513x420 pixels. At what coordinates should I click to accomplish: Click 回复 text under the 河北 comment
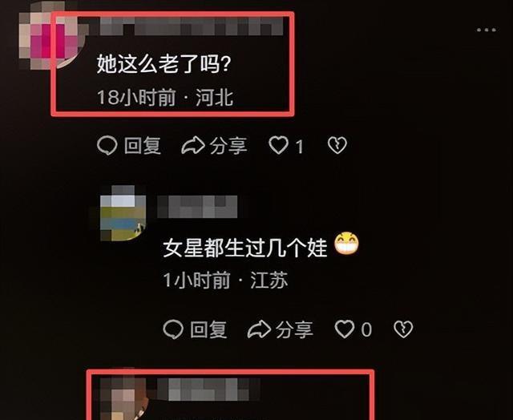click(x=143, y=146)
